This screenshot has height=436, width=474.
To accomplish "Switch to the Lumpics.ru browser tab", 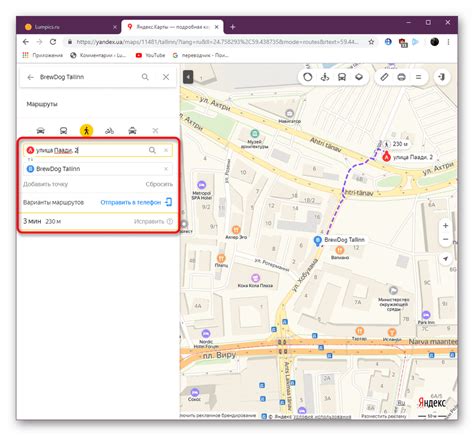I will pos(71,27).
